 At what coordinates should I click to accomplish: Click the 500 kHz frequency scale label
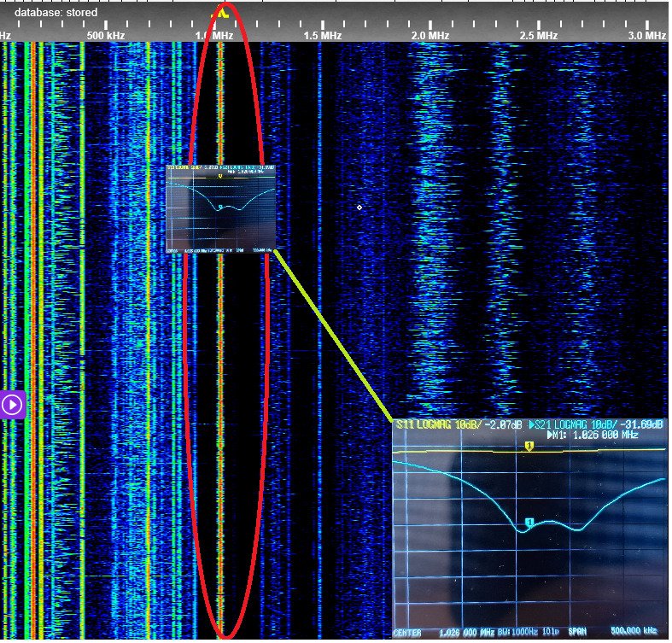click(105, 36)
